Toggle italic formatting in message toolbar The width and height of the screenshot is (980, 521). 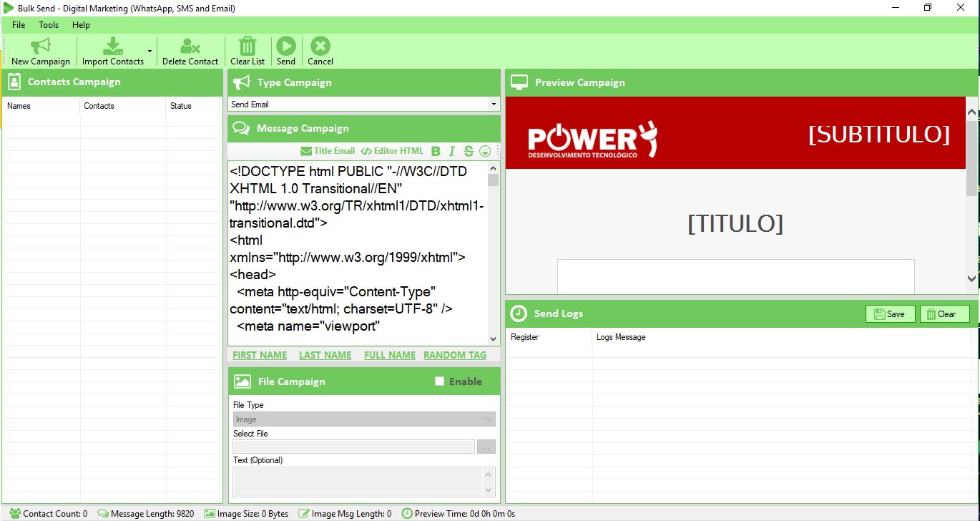click(x=452, y=151)
